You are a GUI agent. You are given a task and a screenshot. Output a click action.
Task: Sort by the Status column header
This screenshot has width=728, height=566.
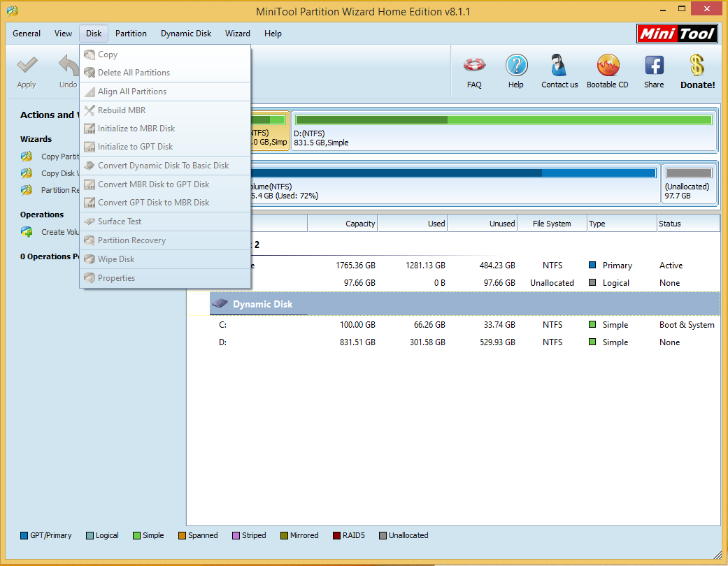pos(689,224)
